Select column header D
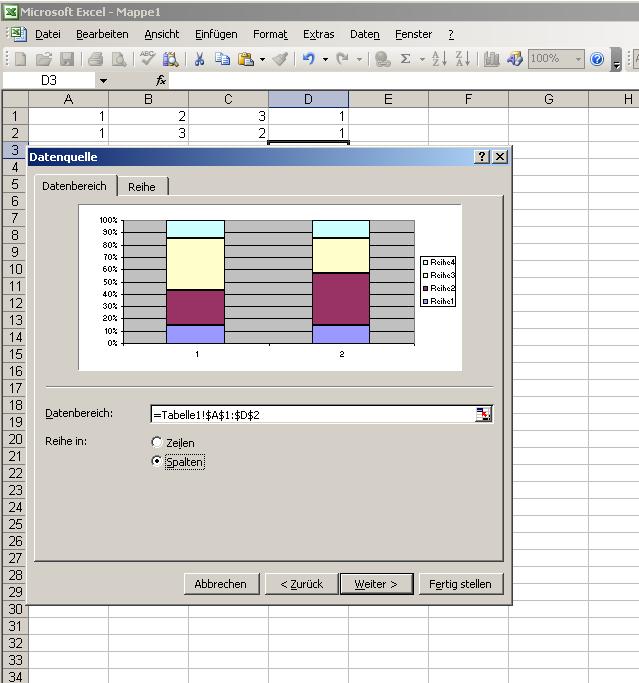 pos(308,99)
